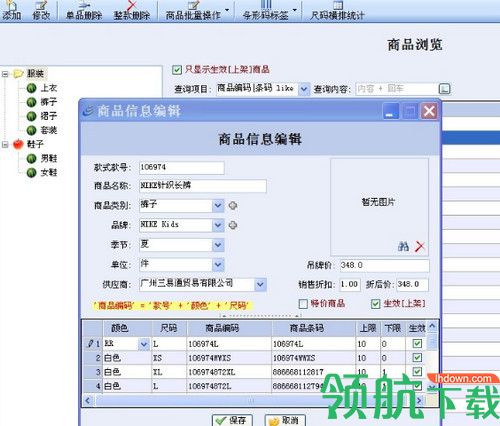Screen dimensions: 500x426
Task: Open 条形码标签 toolbar menu
Action: click(x=269, y=10)
